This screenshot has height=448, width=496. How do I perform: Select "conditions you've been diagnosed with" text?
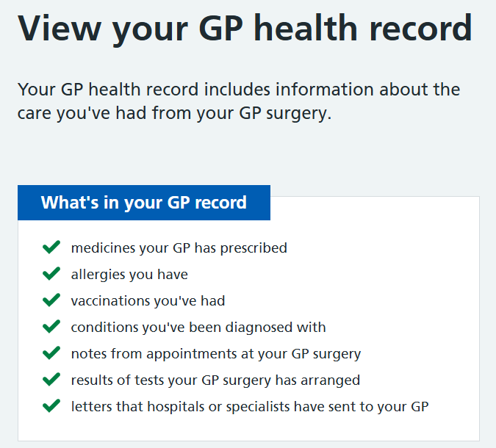(198, 328)
